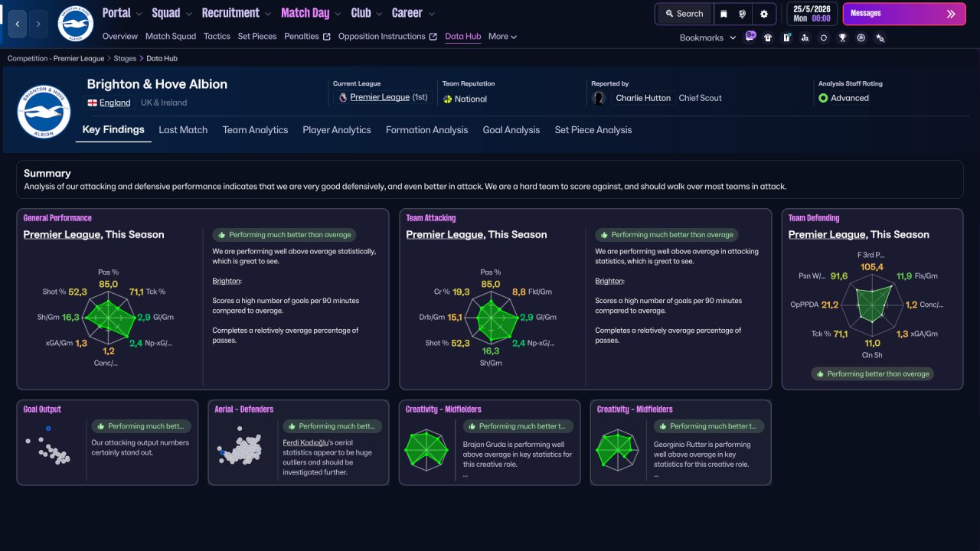Screen dimensions: 980x551
Task: Open the trophy bookmark icon
Action: (842, 37)
